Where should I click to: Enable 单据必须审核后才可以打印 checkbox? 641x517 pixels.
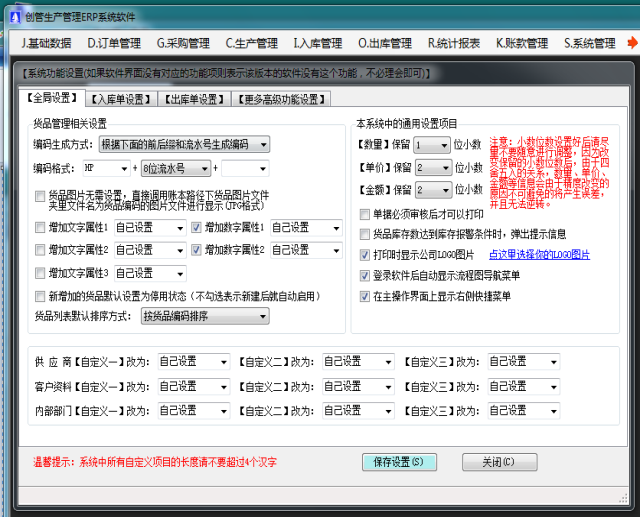365,214
